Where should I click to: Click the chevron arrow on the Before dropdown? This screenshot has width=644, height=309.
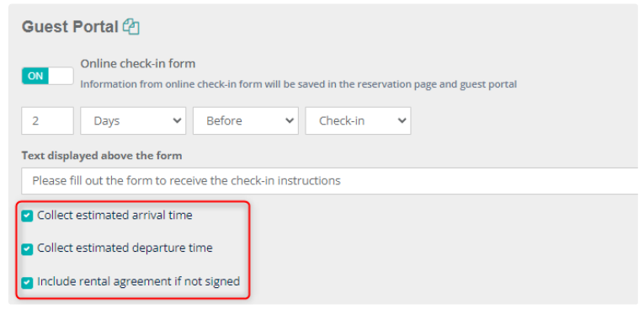[x=290, y=120]
